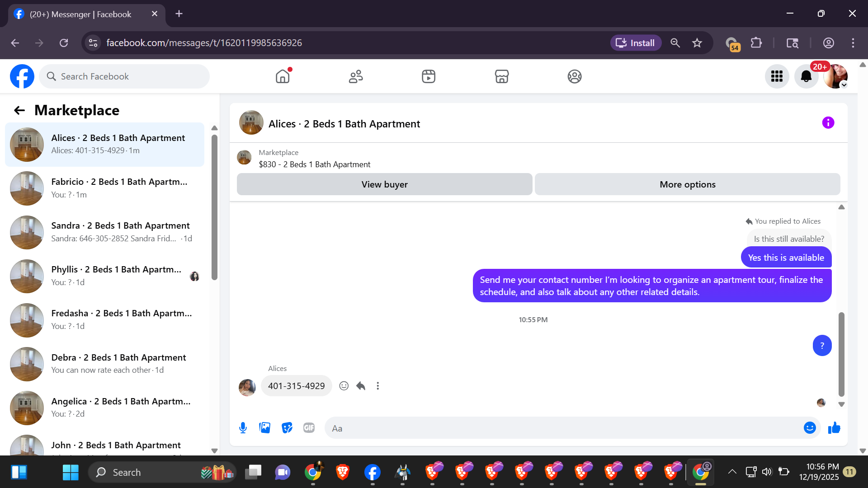Open more options for the 401-315-4929 message
868x488 pixels.
[x=377, y=386]
